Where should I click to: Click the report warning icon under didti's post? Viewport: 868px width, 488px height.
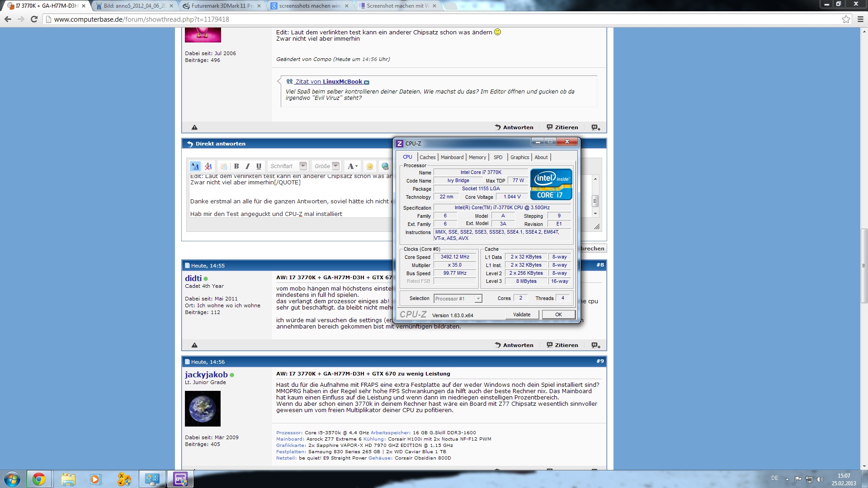pos(194,345)
